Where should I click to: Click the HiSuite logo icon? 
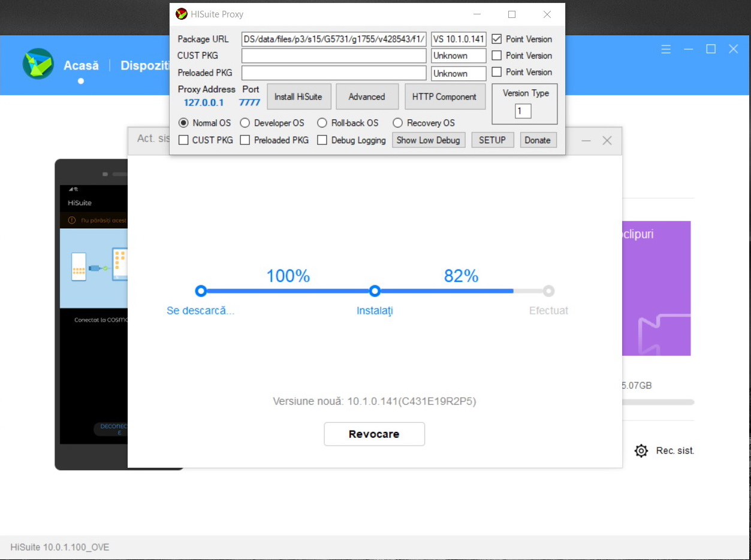38,63
